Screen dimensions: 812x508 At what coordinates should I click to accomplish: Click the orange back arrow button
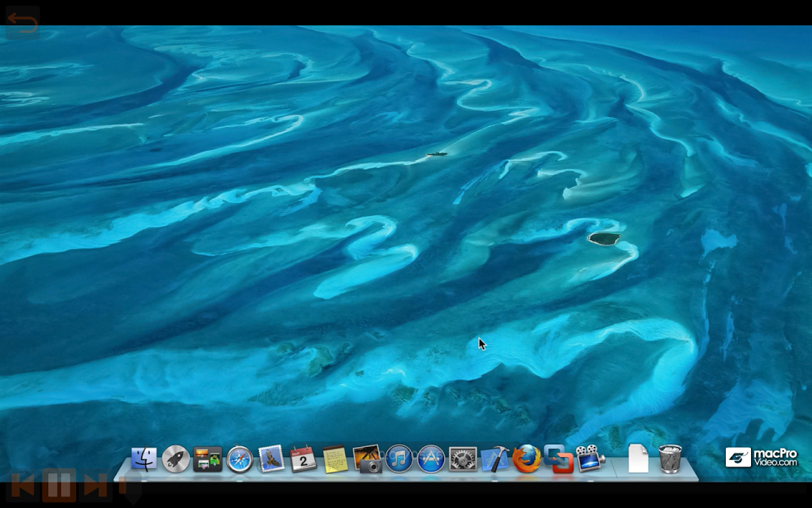point(23,23)
